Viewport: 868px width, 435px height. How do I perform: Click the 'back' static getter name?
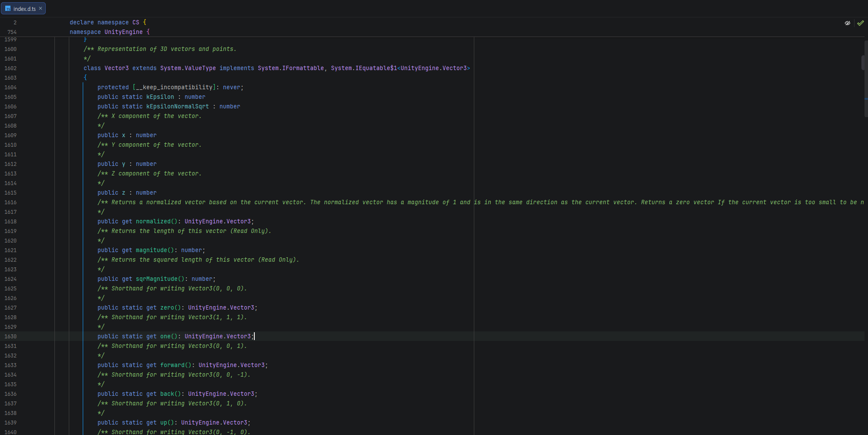[167, 394]
